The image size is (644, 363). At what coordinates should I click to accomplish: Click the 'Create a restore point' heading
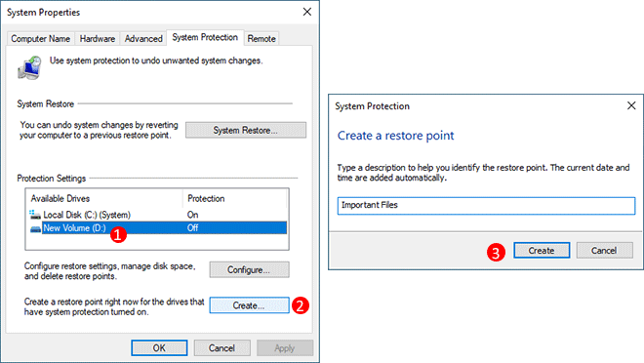395,136
